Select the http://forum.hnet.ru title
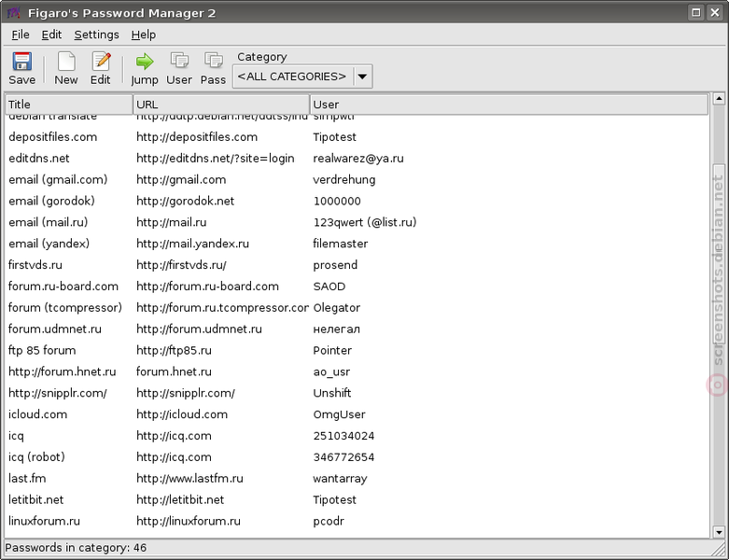Screen dimensions: 729x560 pyautogui.click(x=63, y=371)
